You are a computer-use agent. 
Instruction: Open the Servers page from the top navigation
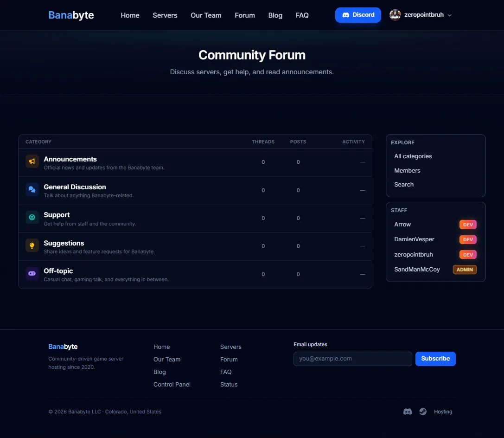pos(165,15)
